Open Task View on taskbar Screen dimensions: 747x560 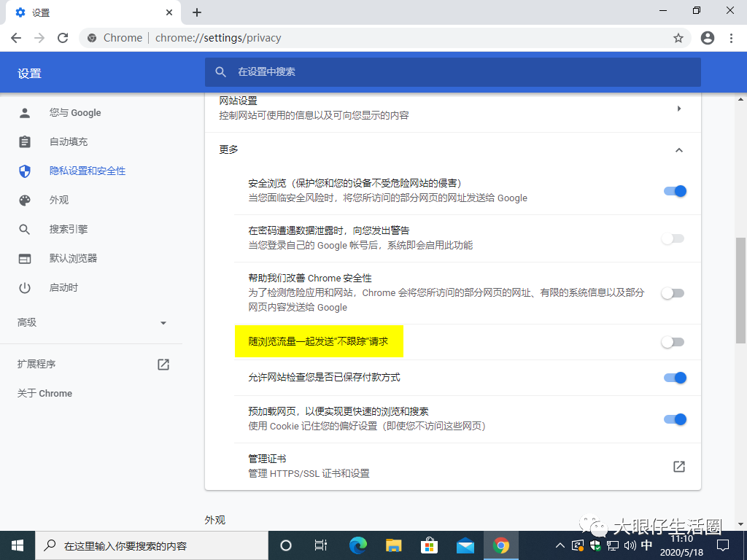click(321, 545)
